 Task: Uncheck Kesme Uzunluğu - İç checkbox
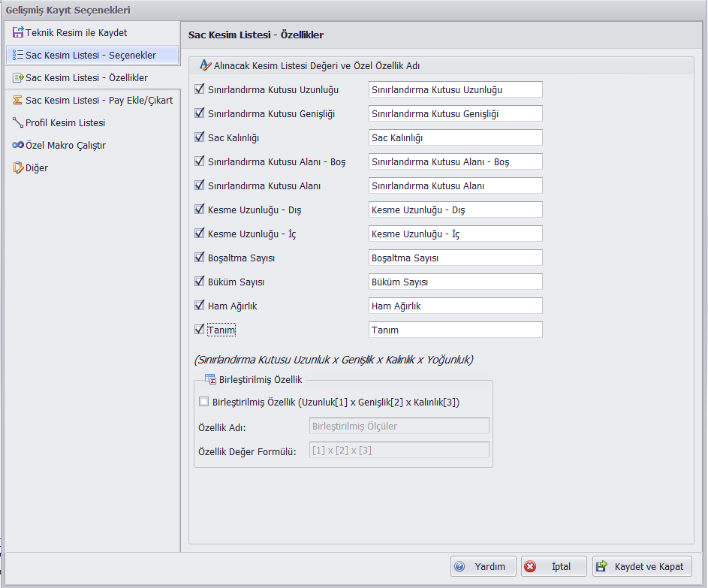[x=199, y=233]
